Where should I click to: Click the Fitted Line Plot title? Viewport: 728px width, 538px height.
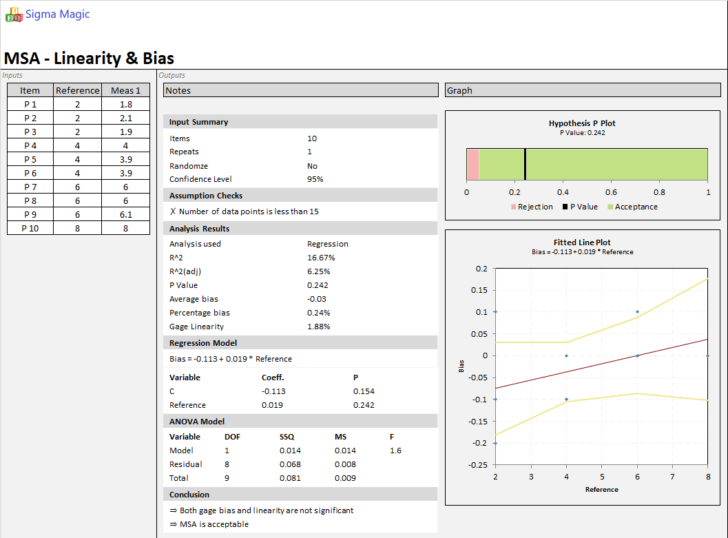(582, 242)
